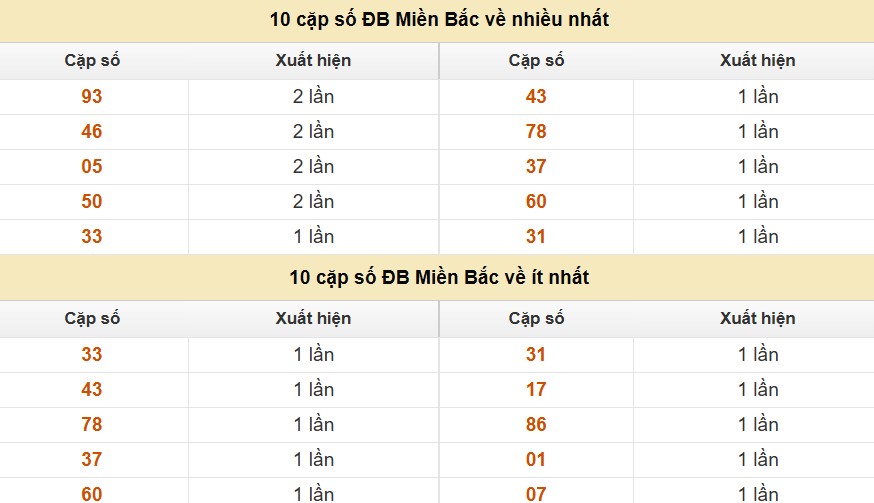Select pair 43 in the "nhiều nhất" table
The width and height of the screenshot is (874, 503).
tap(536, 97)
